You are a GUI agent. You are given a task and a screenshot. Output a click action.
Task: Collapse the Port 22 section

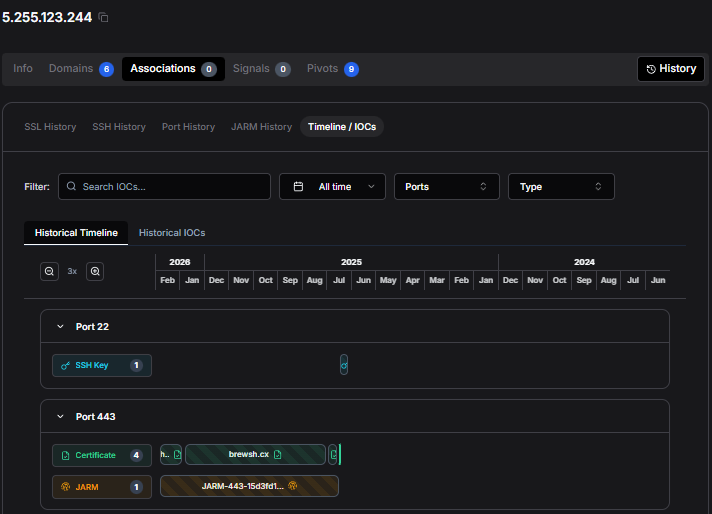tap(61, 327)
